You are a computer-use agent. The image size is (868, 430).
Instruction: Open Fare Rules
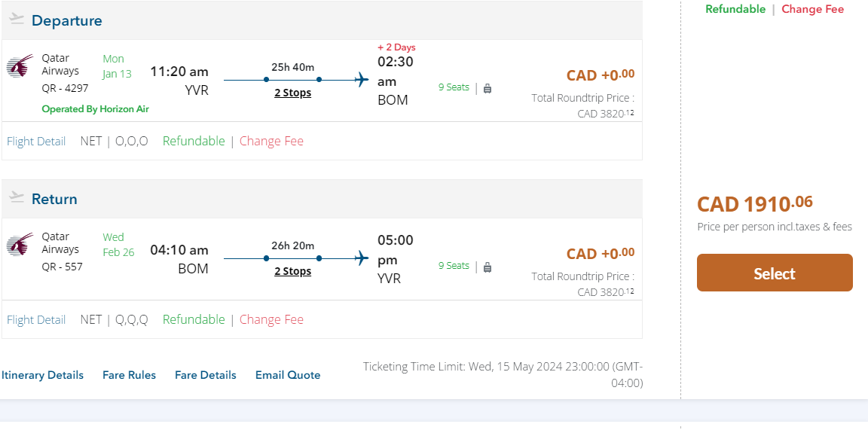pyautogui.click(x=129, y=375)
